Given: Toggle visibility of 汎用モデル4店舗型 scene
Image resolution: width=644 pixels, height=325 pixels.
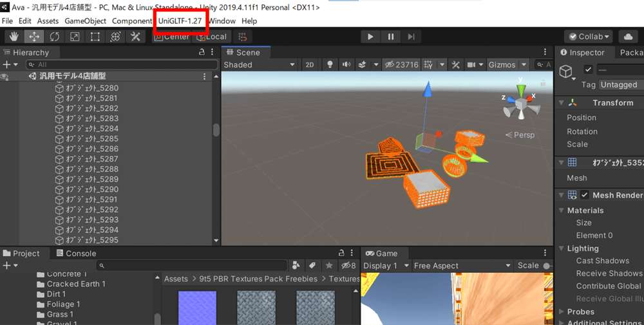Looking at the screenshot, I should 5,77.
